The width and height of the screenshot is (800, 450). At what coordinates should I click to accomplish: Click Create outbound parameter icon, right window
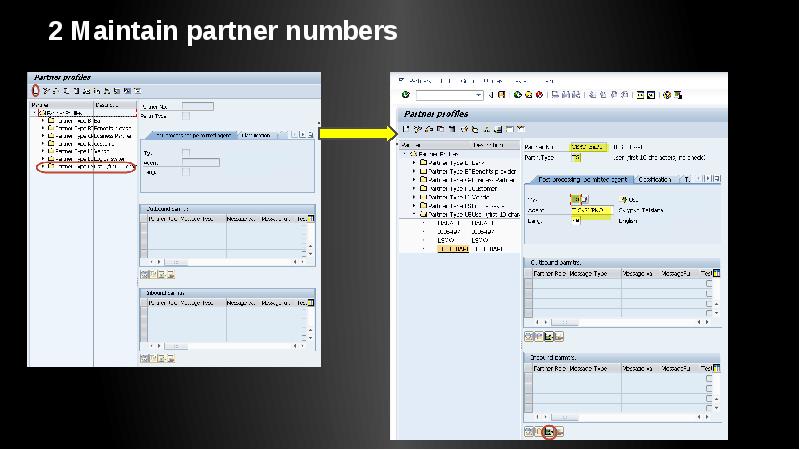tap(549, 336)
